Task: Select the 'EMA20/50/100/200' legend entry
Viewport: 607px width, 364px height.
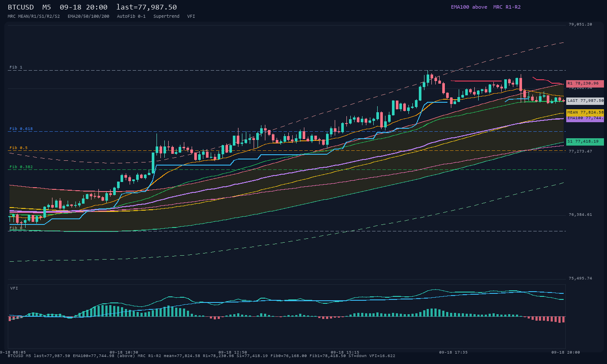Action: pos(88,16)
